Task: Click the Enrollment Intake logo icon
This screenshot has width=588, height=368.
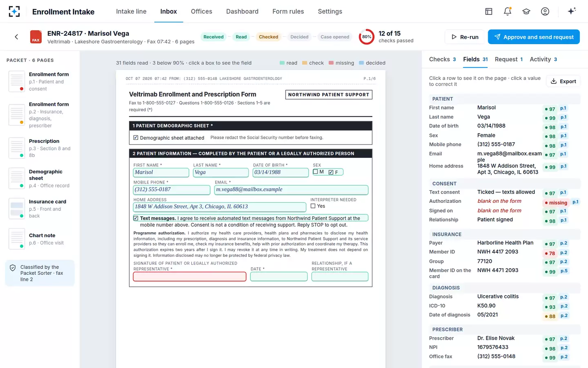Action: pos(14,11)
